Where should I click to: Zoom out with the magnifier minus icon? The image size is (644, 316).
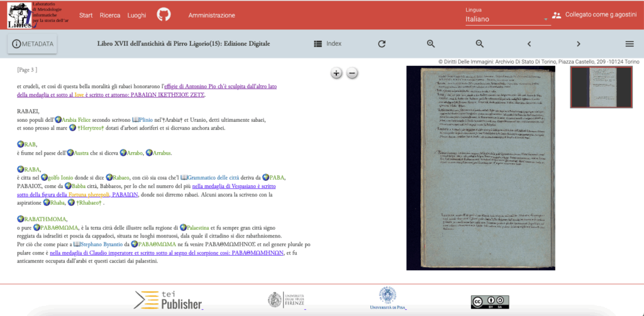click(480, 44)
